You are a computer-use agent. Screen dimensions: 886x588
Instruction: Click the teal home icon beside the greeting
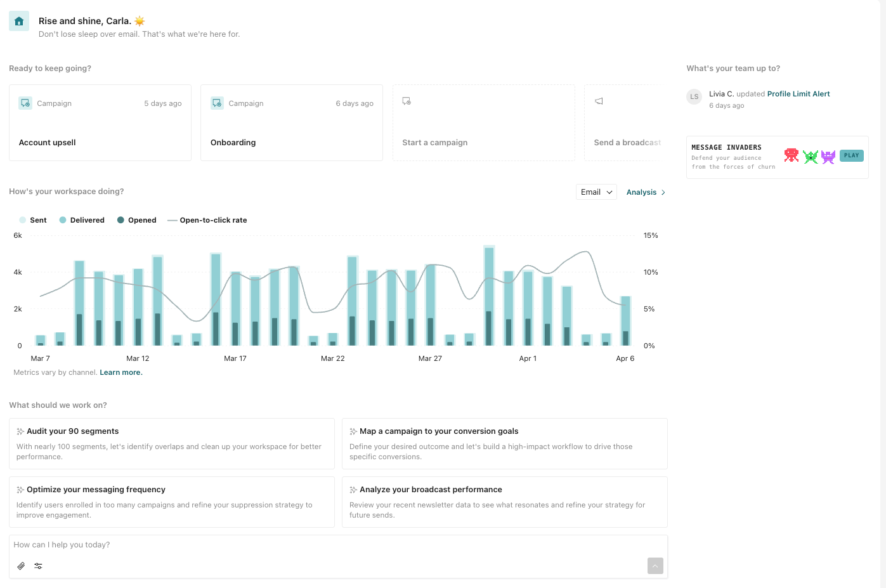[18, 20]
